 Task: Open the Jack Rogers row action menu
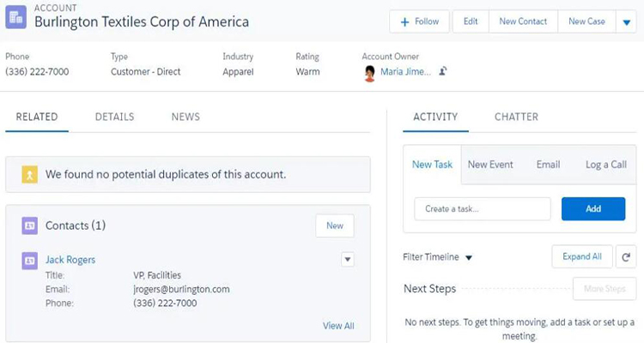[348, 259]
